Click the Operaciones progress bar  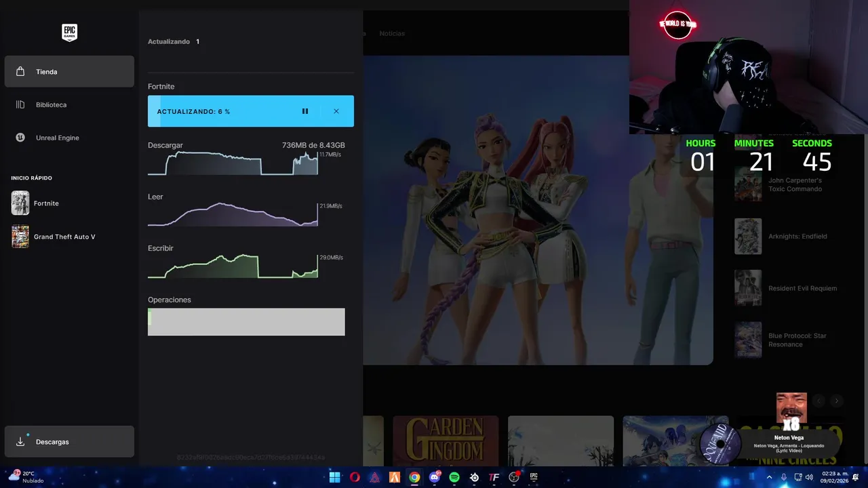pyautogui.click(x=246, y=322)
